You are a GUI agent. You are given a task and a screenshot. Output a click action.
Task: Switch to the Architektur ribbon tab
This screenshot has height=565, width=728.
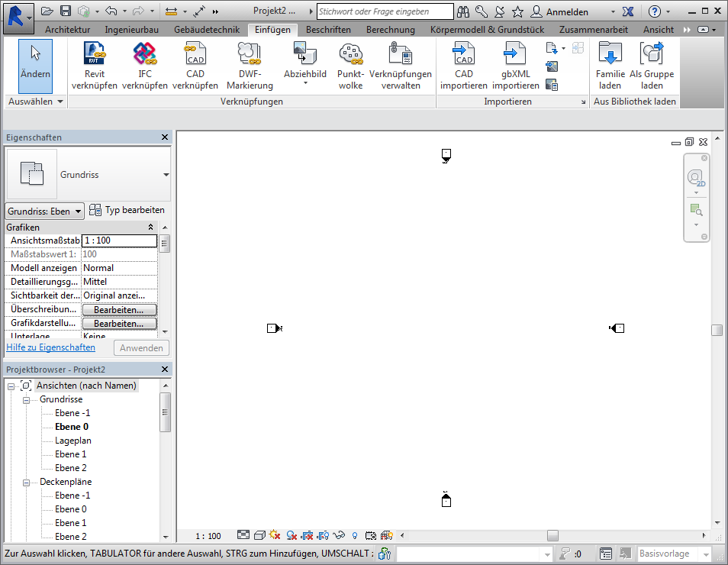tap(68, 30)
